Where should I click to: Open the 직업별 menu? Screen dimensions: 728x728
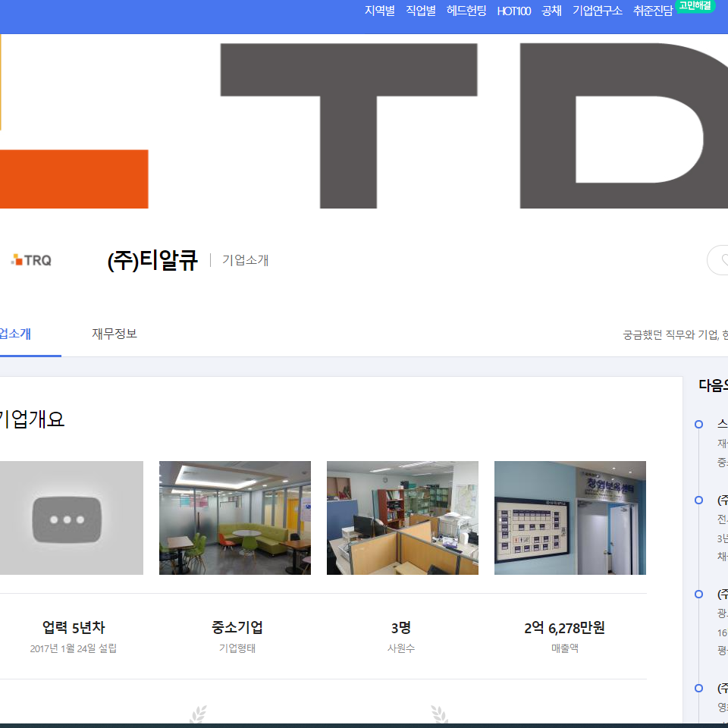coord(421,11)
